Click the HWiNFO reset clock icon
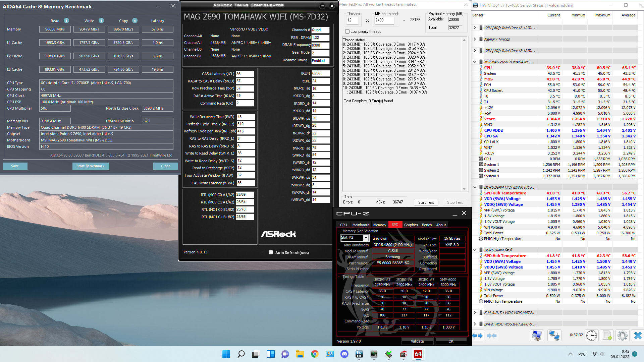 [592, 336]
